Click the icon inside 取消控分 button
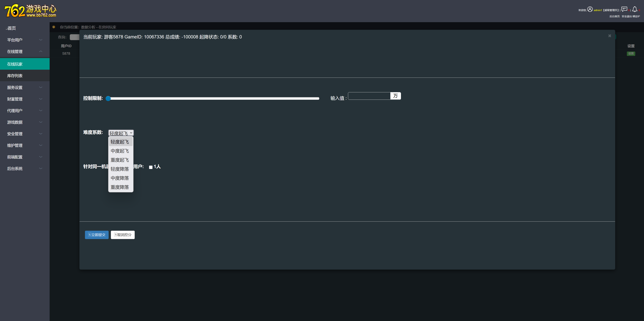Viewport: 644px width, 321px height. pos(116,235)
